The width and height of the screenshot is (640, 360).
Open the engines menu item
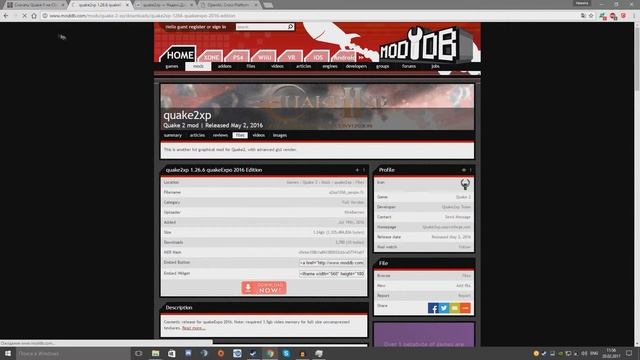(x=330, y=66)
